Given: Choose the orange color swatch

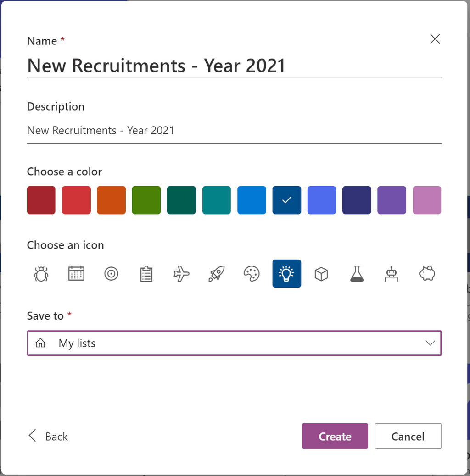Looking at the screenshot, I should pyautogui.click(x=111, y=200).
